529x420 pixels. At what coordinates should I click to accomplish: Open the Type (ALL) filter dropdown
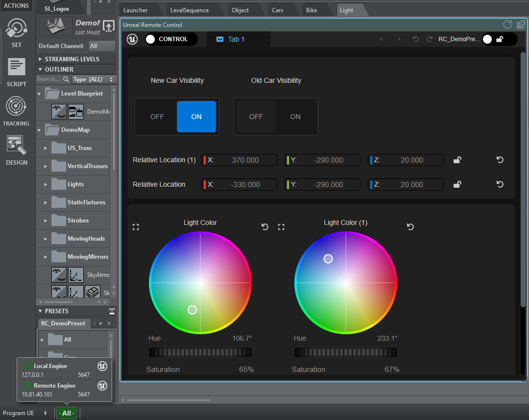93,79
